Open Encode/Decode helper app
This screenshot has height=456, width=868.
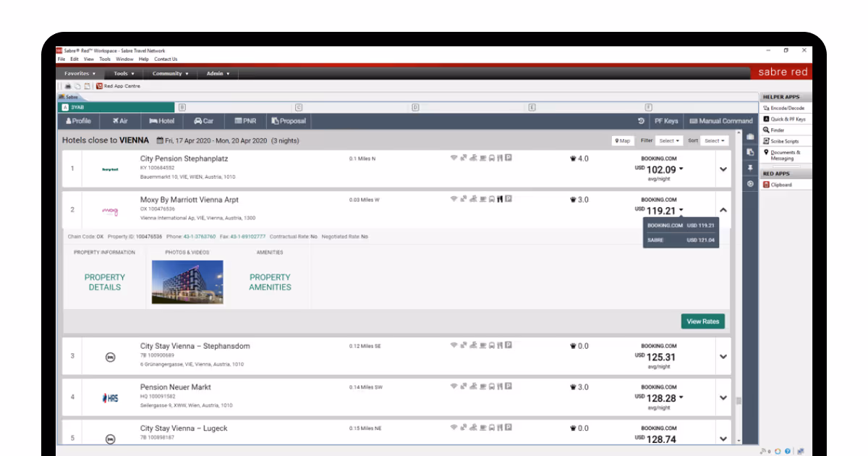click(x=784, y=108)
